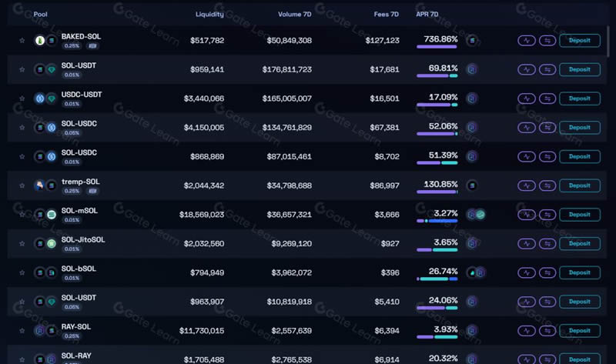This screenshot has height=364, width=616.
Task: Star the USDC-USDT pool as favorite
Action: tap(22, 99)
